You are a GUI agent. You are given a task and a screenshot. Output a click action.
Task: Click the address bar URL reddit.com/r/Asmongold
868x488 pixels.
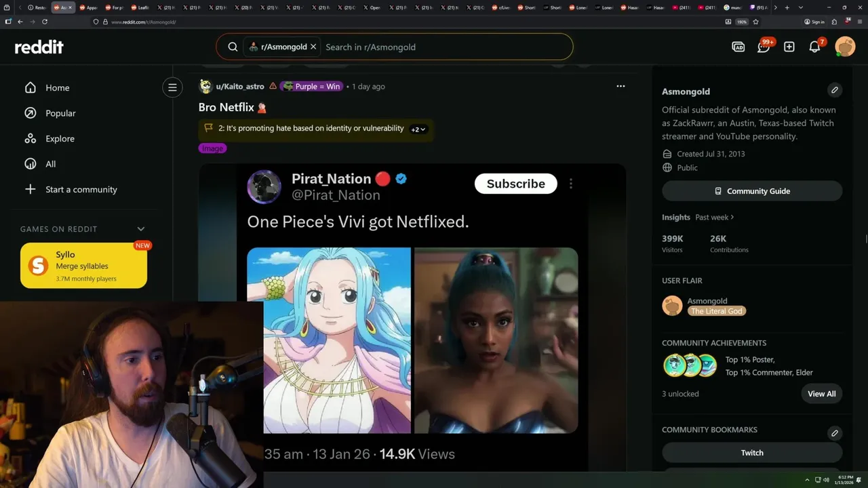(144, 22)
